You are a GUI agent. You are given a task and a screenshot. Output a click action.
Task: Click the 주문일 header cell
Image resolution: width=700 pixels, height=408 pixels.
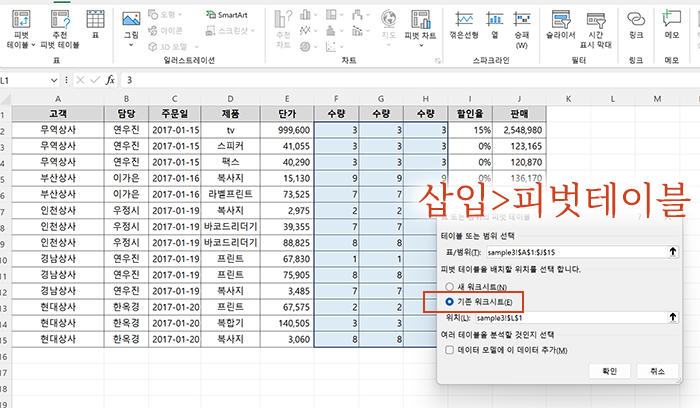point(175,114)
